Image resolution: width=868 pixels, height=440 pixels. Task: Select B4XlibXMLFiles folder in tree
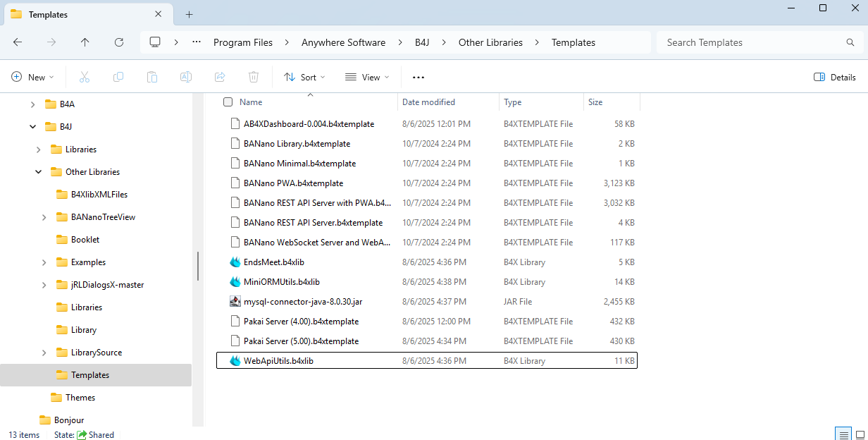pos(99,195)
